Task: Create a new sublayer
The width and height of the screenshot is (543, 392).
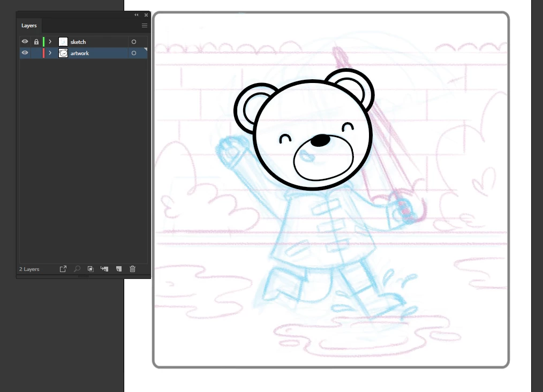Action: (x=105, y=269)
